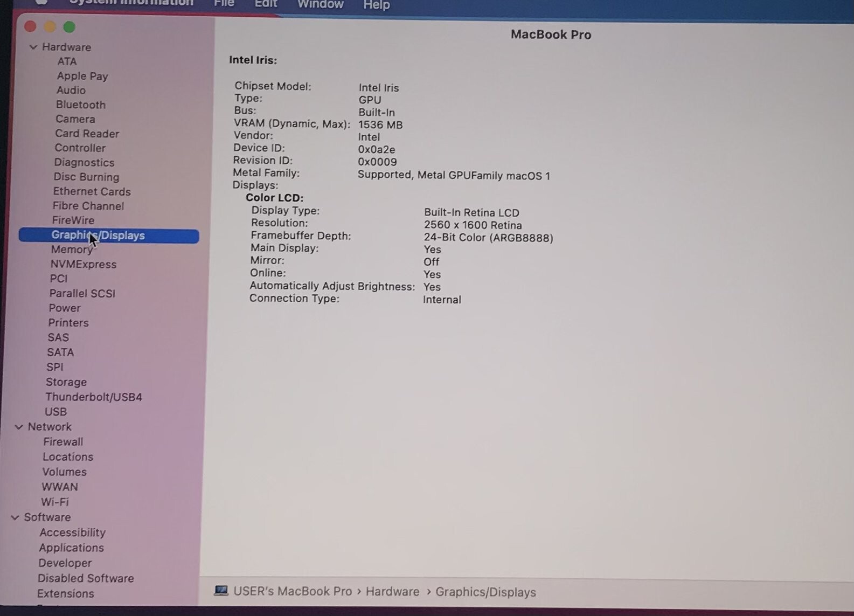854x616 pixels.
Task: Click the Color LCD display heading
Action: [275, 198]
